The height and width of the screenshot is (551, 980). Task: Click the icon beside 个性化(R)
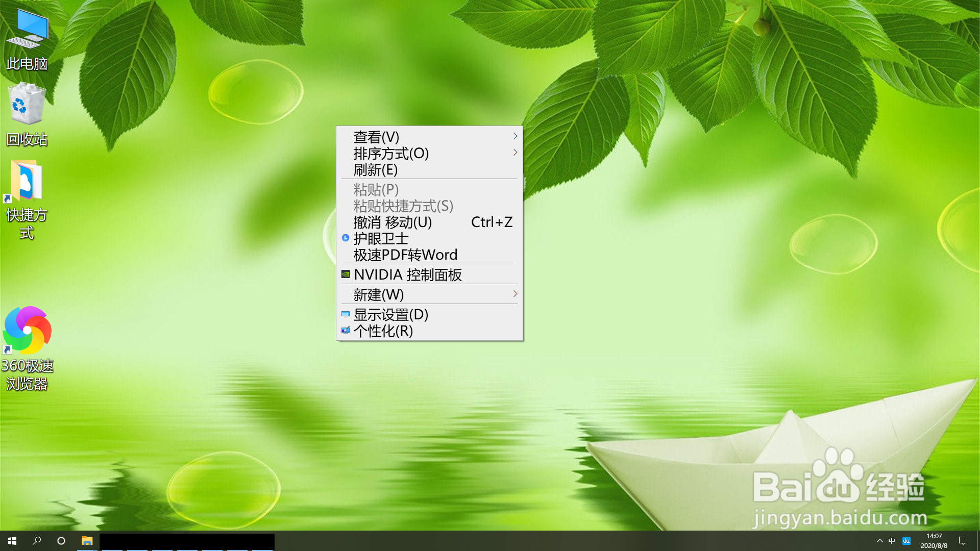[346, 330]
